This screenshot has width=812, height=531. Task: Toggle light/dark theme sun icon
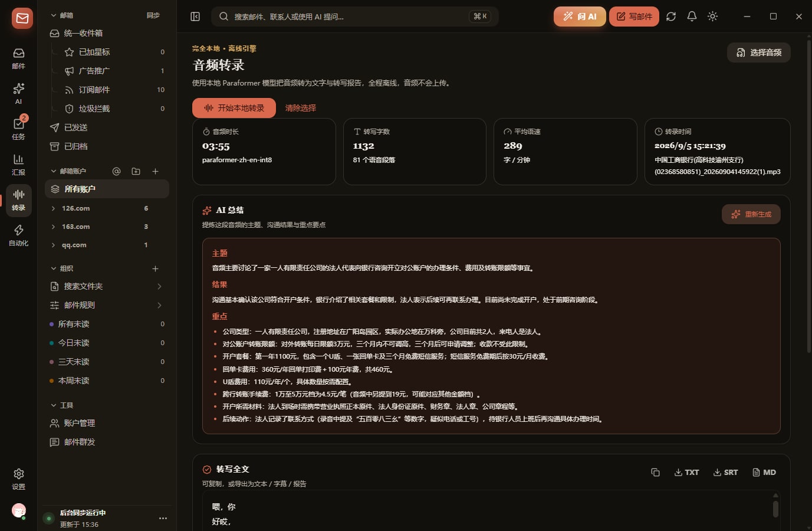(x=712, y=17)
